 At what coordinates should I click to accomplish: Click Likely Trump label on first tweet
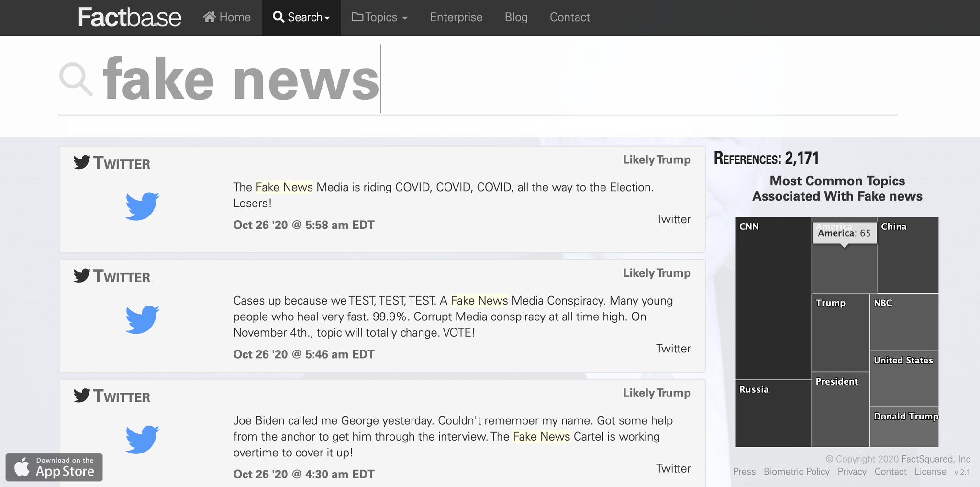657,159
